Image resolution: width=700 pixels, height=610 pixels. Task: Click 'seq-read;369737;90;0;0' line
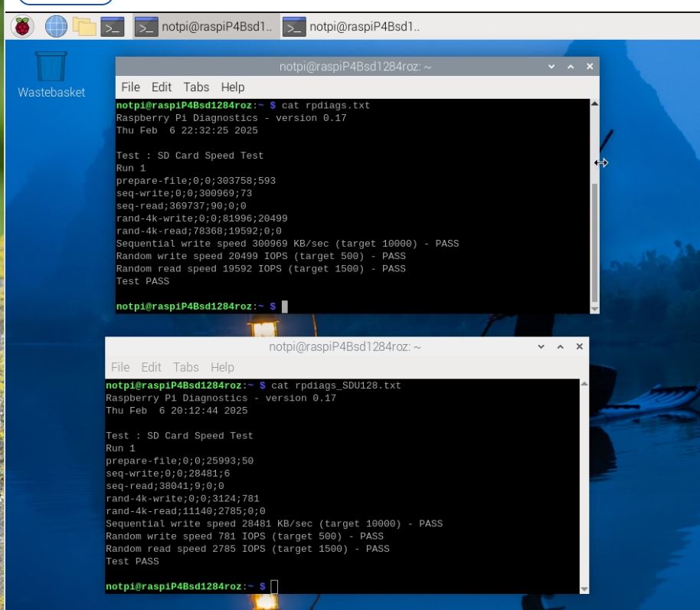(182, 206)
